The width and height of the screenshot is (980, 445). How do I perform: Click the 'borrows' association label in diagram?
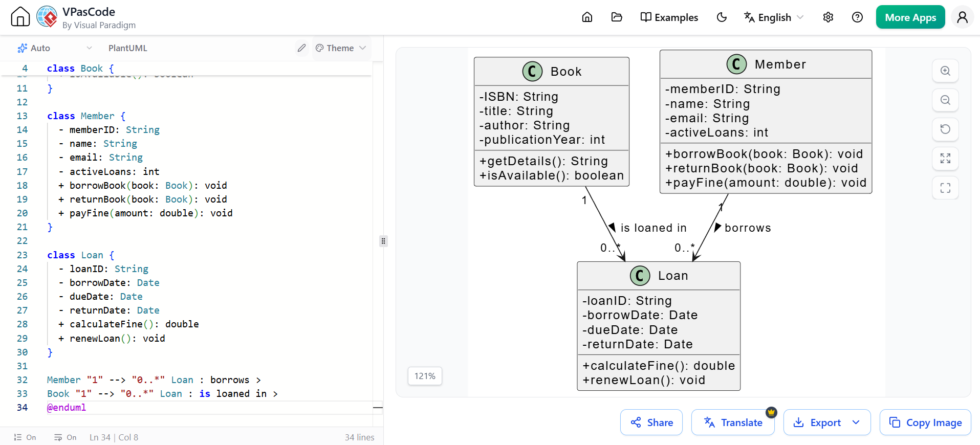point(748,228)
